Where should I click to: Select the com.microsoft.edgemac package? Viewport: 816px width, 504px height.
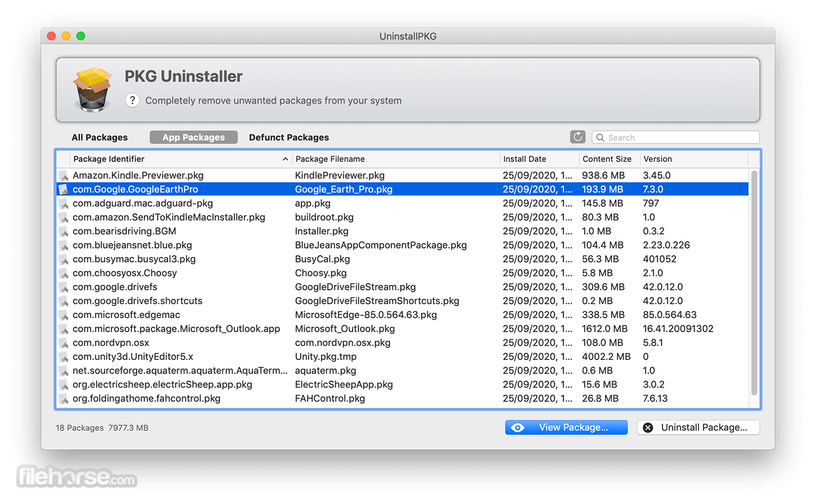pyautogui.click(x=403, y=315)
